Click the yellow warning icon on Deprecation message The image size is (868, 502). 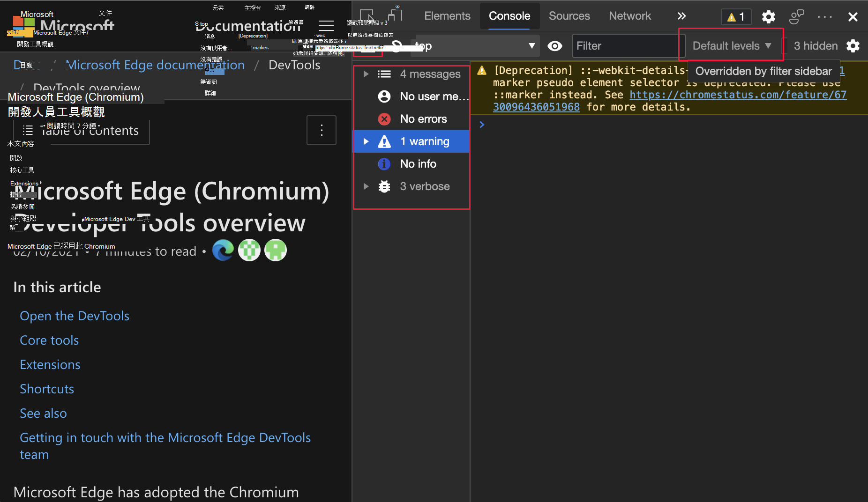pos(482,71)
